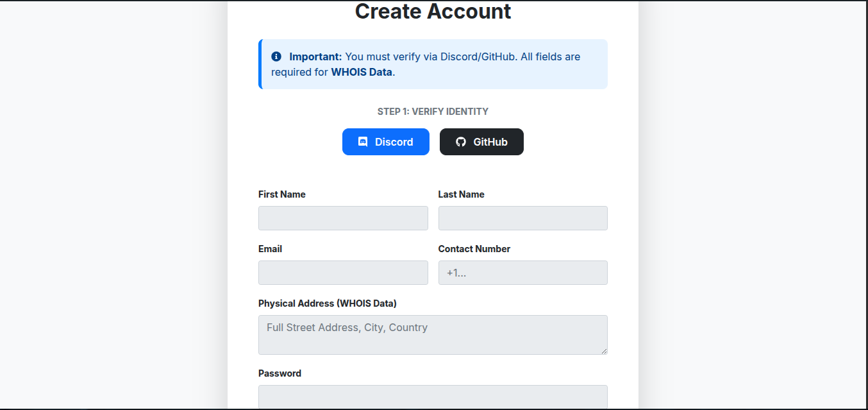Click the First Name field label
Screen dimensions: 868x410
281,194
